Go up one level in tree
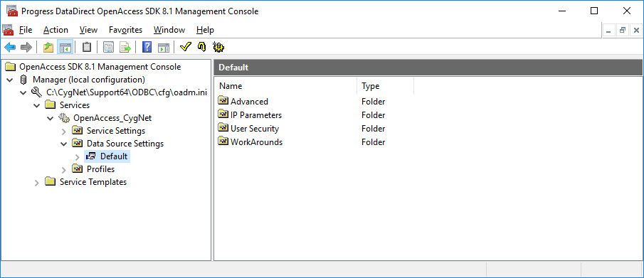 coord(48,47)
